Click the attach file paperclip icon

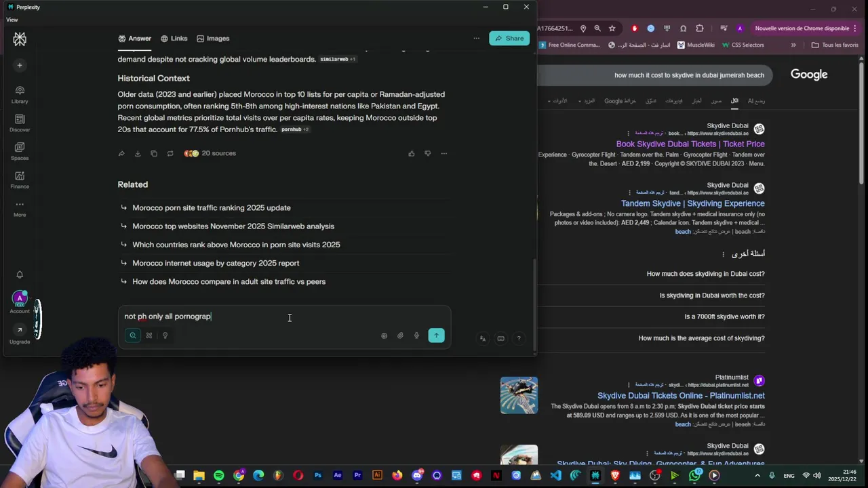click(400, 335)
